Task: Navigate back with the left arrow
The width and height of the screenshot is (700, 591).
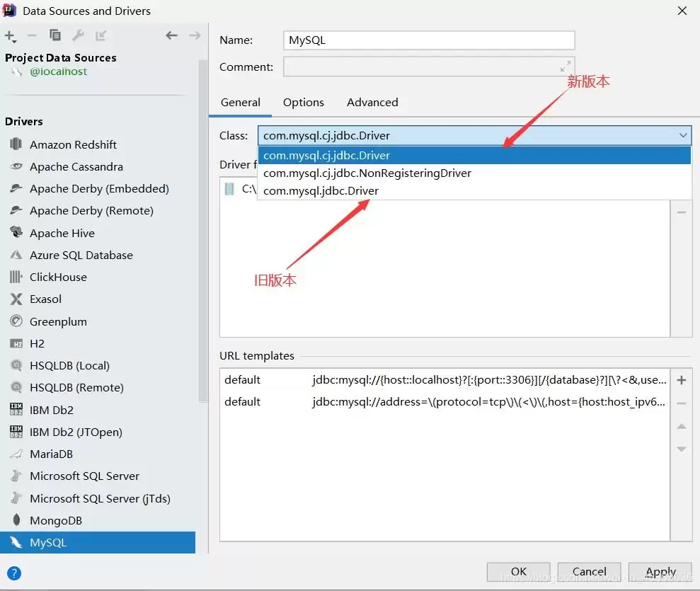Action: pyautogui.click(x=171, y=35)
